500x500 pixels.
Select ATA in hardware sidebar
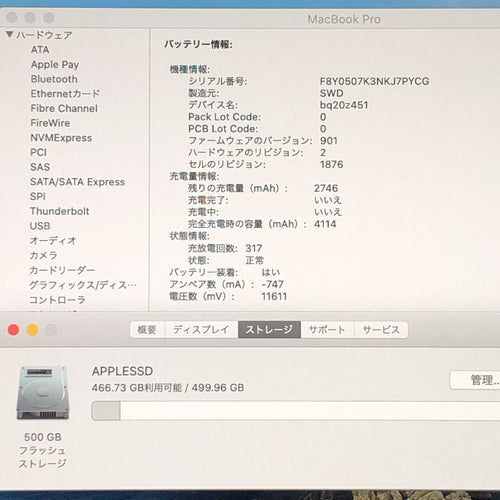point(40,50)
